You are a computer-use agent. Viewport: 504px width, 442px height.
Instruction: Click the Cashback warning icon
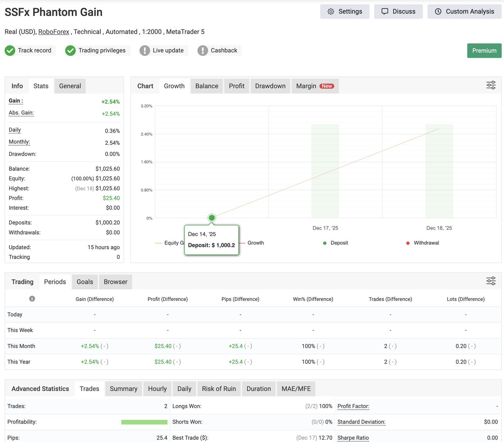[203, 51]
